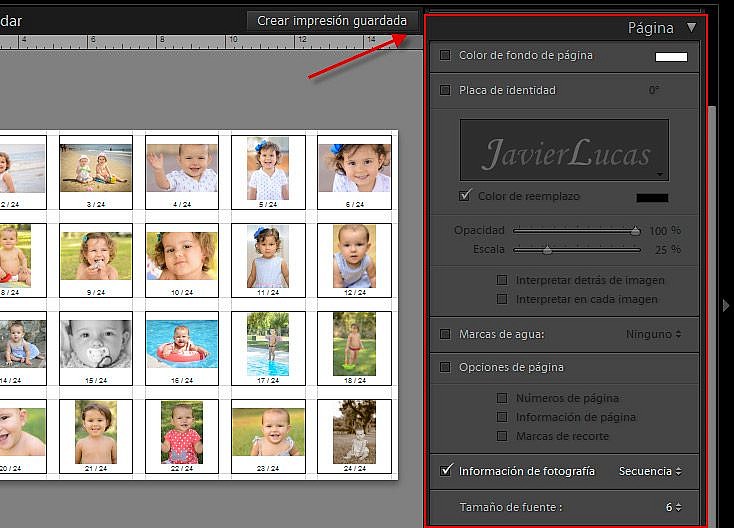
Task: Collapse the Página panel triangle
Action: (691, 28)
